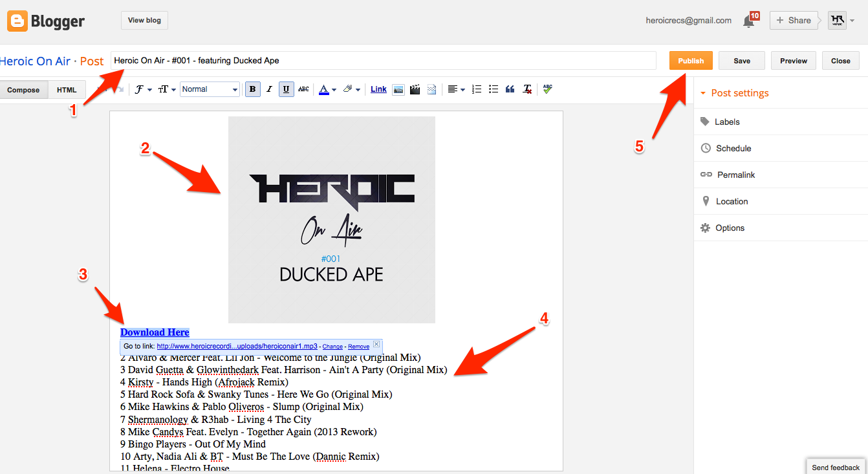868x474 pixels.
Task: Open the text color picker
Action: point(328,89)
